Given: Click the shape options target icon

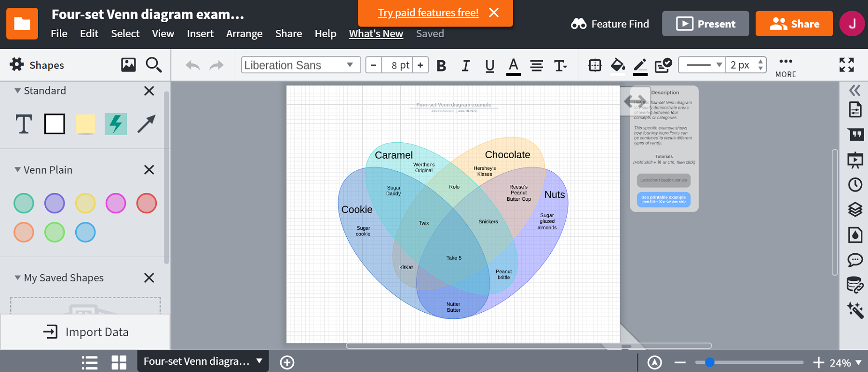Looking at the screenshot, I should tap(595, 65).
